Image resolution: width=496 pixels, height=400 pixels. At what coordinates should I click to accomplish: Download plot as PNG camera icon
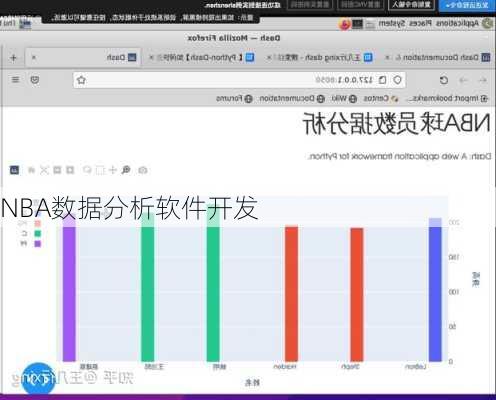pos(143,170)
